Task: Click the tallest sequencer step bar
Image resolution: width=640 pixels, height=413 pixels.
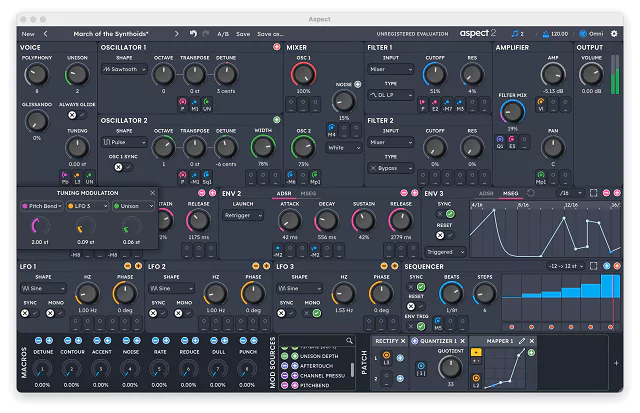Action: coord(610,286)
